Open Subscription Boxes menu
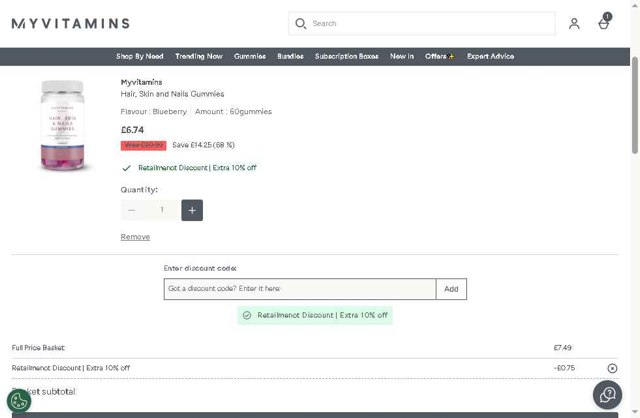This screenshot has width=640, height=418. [347, 56]
